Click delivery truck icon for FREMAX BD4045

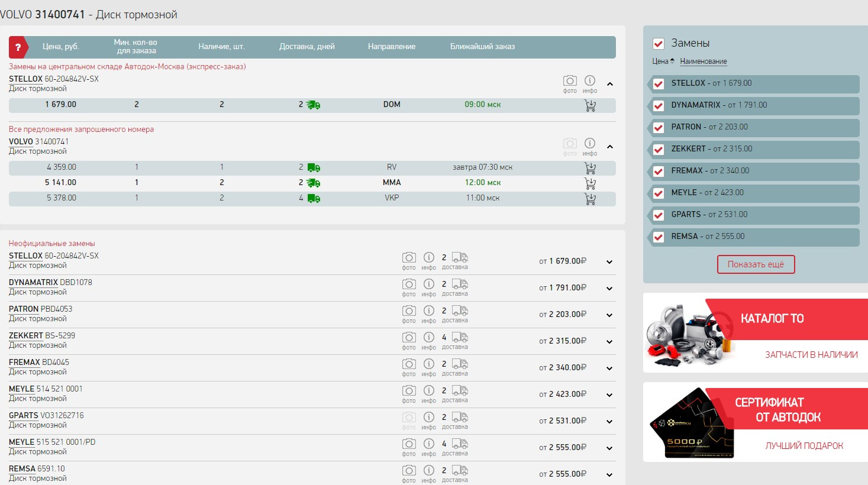[460, 364]
